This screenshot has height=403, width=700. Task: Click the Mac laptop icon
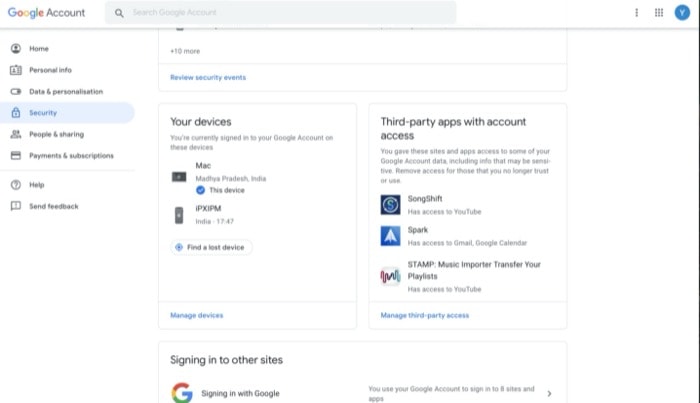pos(179,177)
